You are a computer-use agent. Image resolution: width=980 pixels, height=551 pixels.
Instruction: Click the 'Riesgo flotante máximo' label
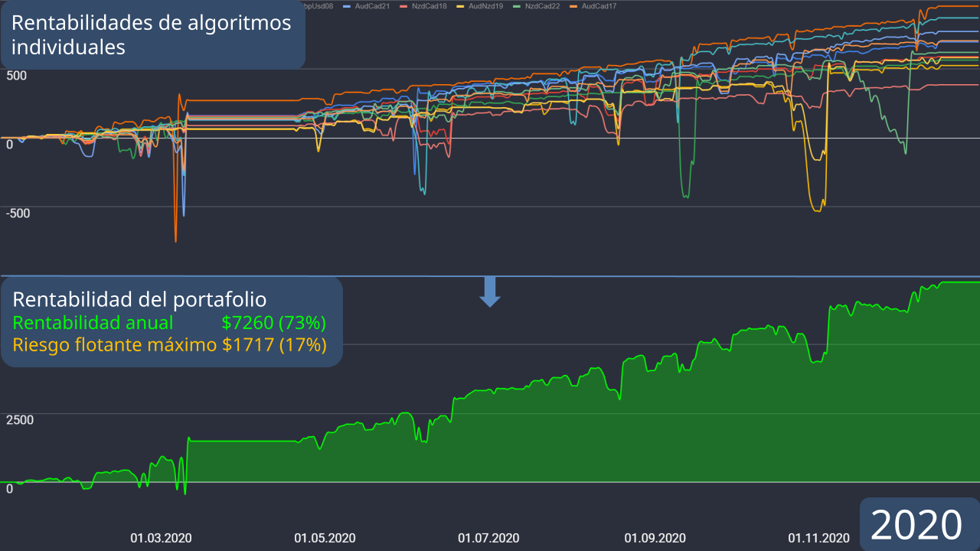(x=115, y=345)
